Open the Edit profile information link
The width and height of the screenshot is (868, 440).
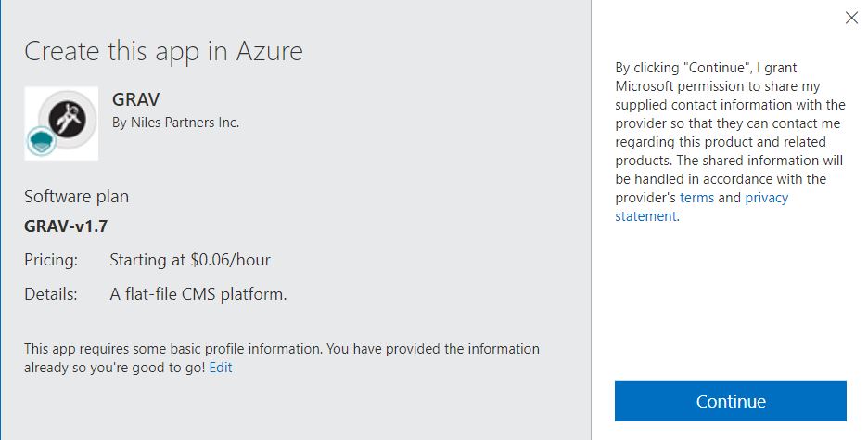click(x=221, y=368)
